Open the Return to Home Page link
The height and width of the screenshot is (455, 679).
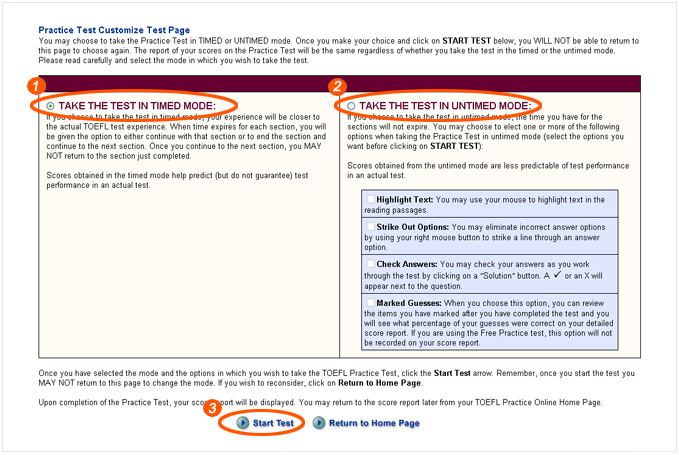coord(374,423)
